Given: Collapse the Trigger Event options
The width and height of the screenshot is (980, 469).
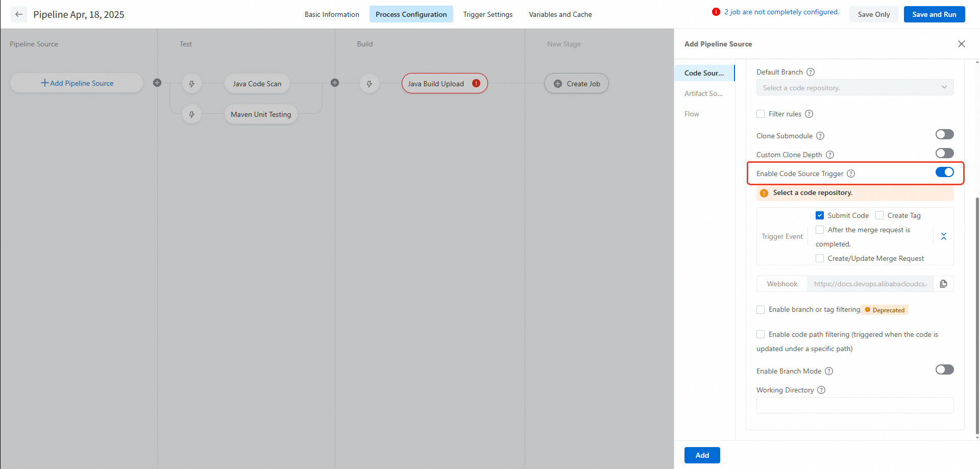Looking at the screenshot, I should (x=944, y=236).
